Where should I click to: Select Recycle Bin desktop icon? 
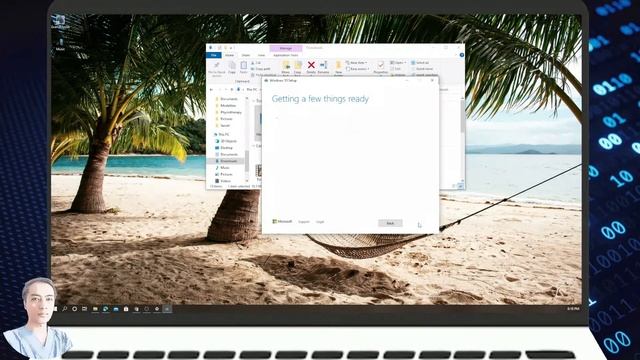coord(60,22)
